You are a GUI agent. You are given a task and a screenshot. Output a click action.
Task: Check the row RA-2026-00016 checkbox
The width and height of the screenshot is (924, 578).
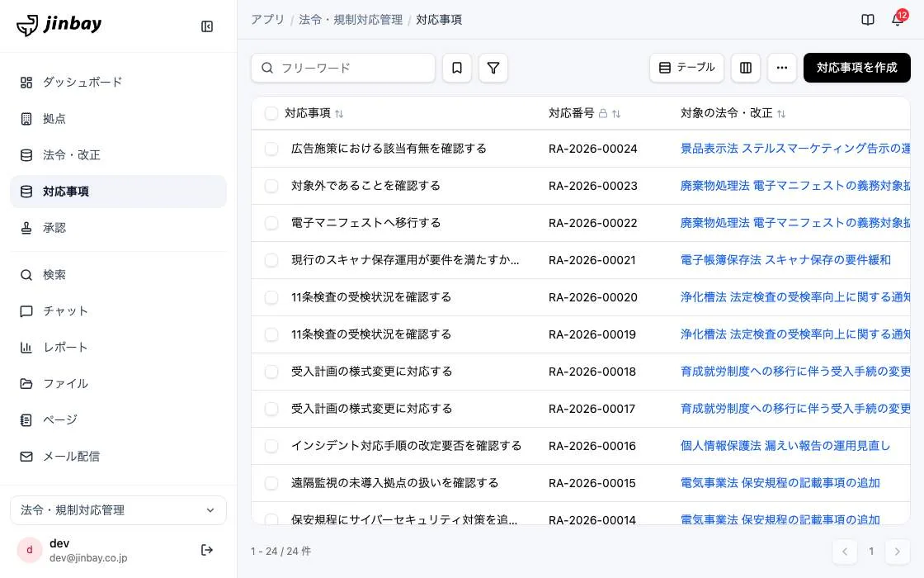(271, 446)
